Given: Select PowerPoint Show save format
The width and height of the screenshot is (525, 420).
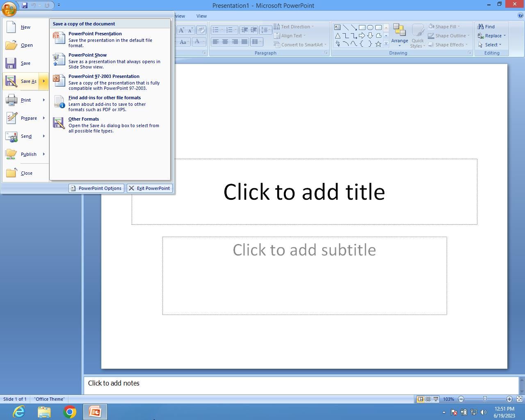Looking at the screenshot, I should pos(87,55).
